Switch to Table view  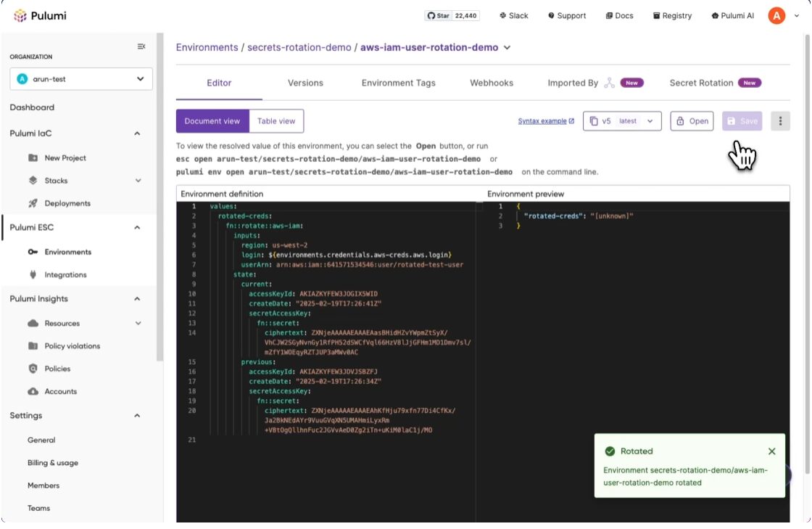276,120
